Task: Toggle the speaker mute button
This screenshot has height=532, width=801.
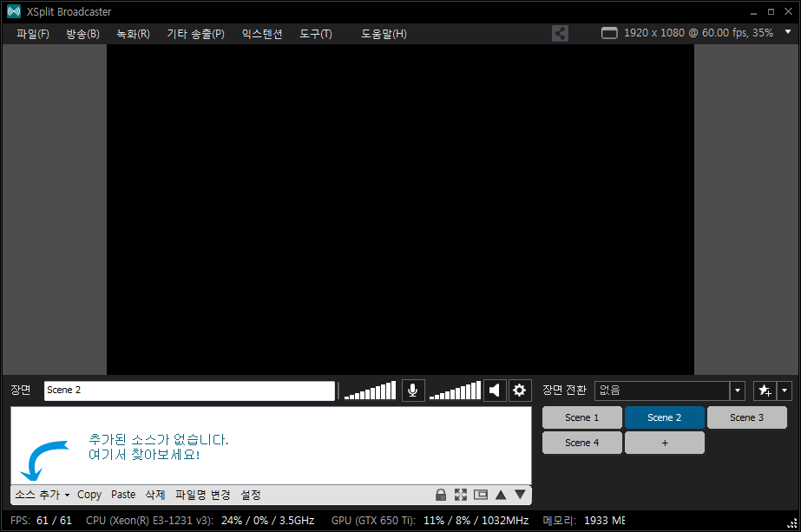Action: [x=495, y=391]
